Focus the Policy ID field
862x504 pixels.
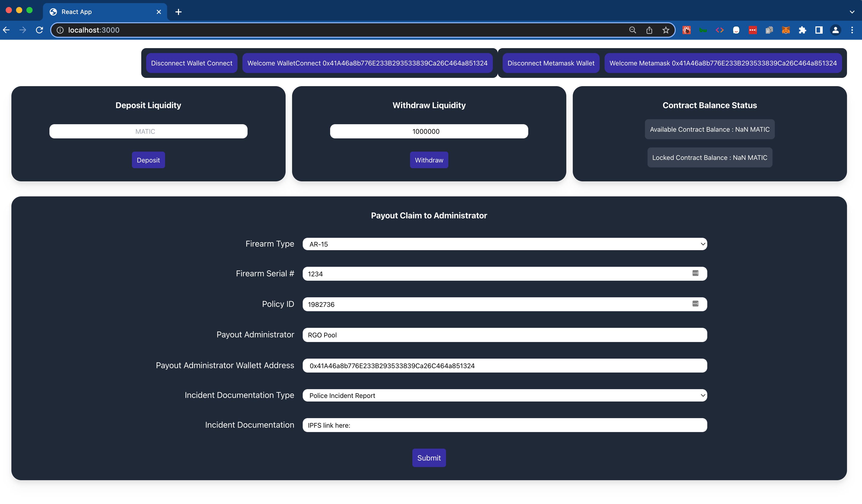504,304
